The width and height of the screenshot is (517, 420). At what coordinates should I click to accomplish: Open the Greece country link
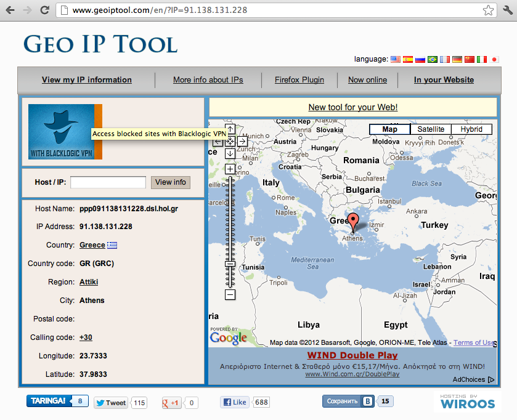click(92, 245)
